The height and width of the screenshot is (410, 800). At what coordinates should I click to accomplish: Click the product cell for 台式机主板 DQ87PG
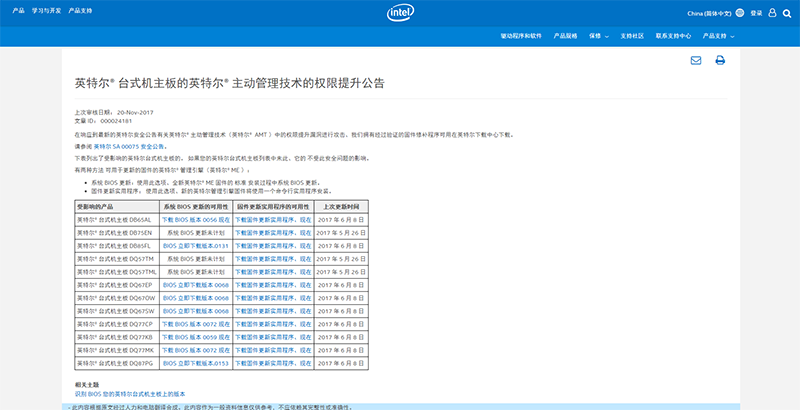point(115,363)
